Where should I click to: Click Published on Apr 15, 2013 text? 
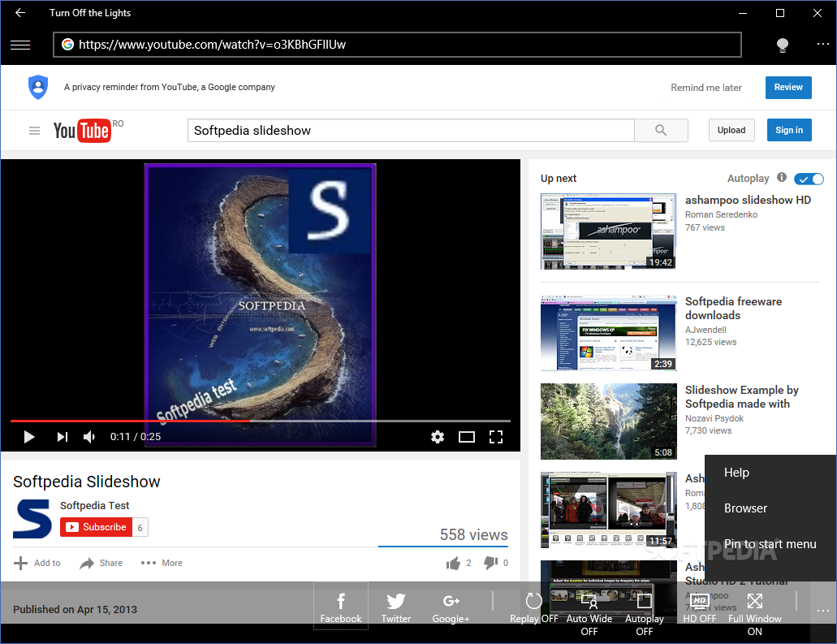coord(75,610)
